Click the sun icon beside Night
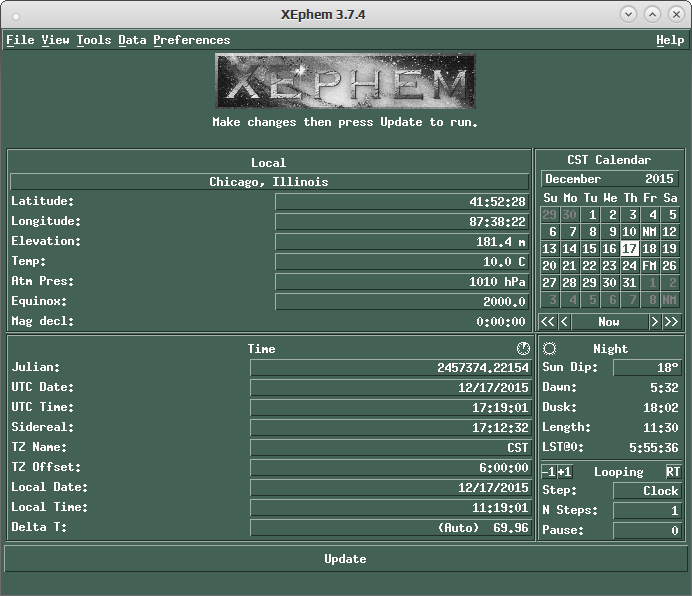This screenshot has height=596, width=692. point(549,348)
